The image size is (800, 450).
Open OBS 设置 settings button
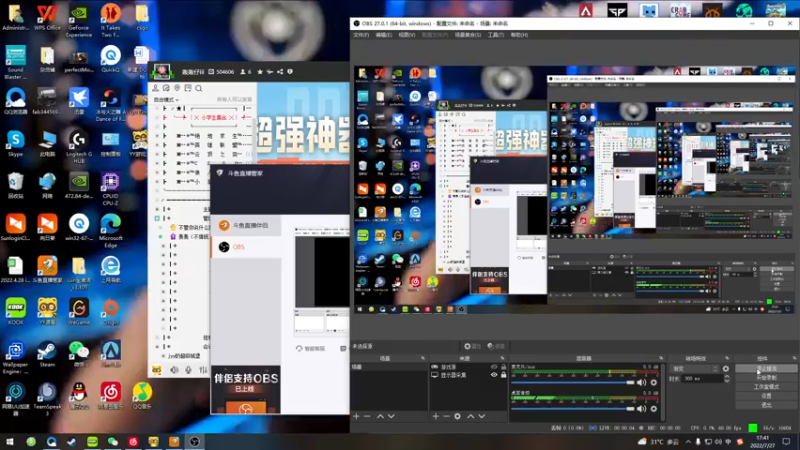tap(766, 396)
